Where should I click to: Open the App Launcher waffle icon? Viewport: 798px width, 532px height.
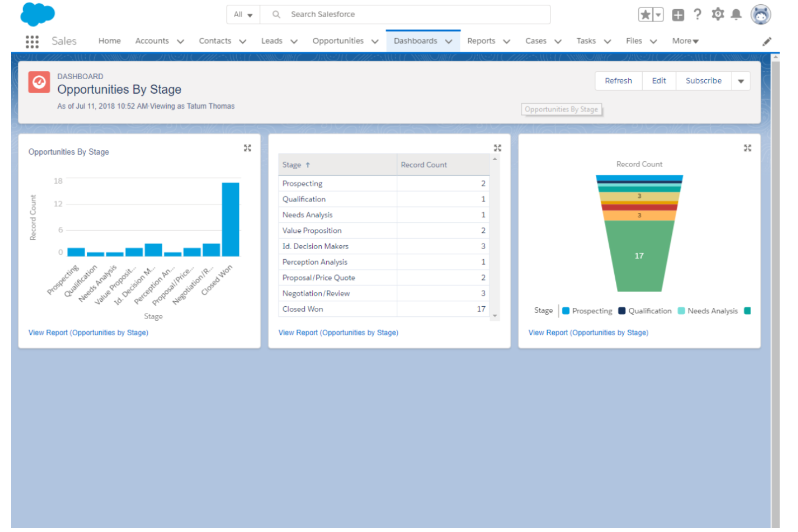(x=32, y=41)
